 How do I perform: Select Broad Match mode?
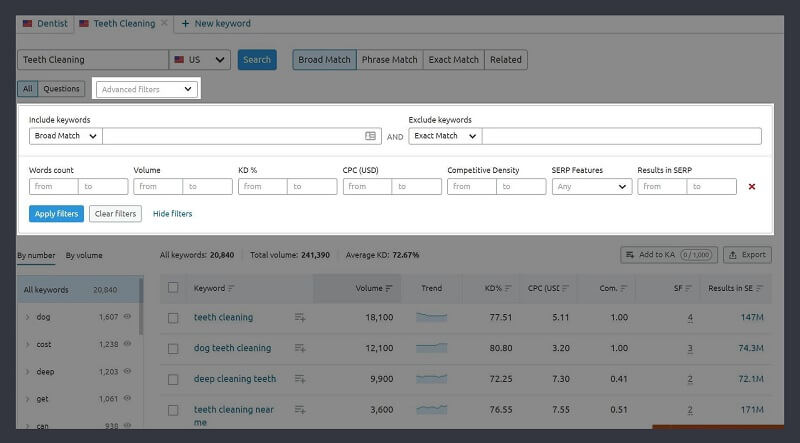coord(324,60)
